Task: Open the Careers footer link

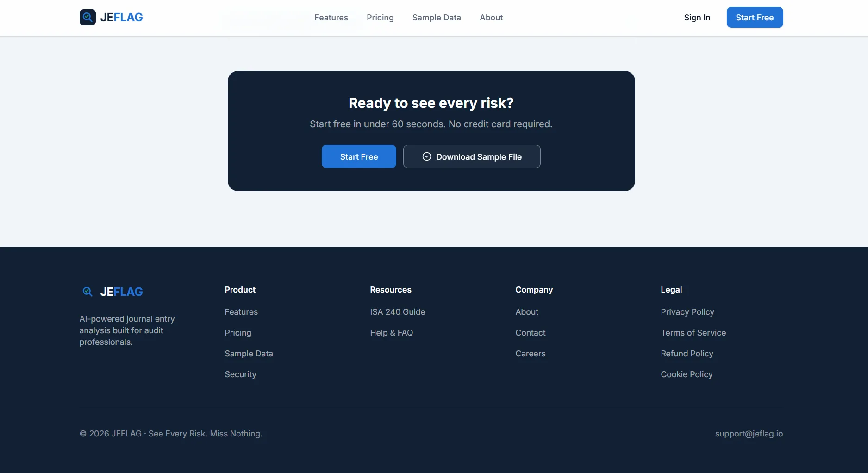Action: click(530, 354)
